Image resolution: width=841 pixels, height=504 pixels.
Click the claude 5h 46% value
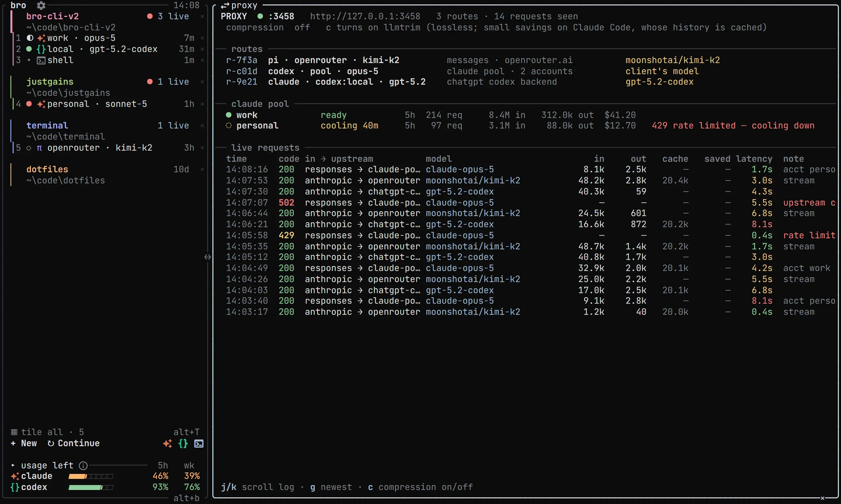(160, 476)
